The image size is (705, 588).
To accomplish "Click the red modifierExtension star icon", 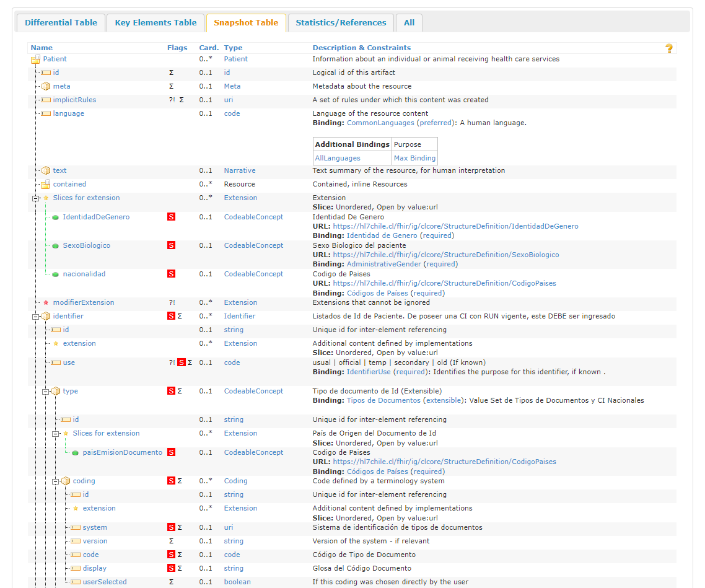I will pyautogui.click(x=46, y=303).
